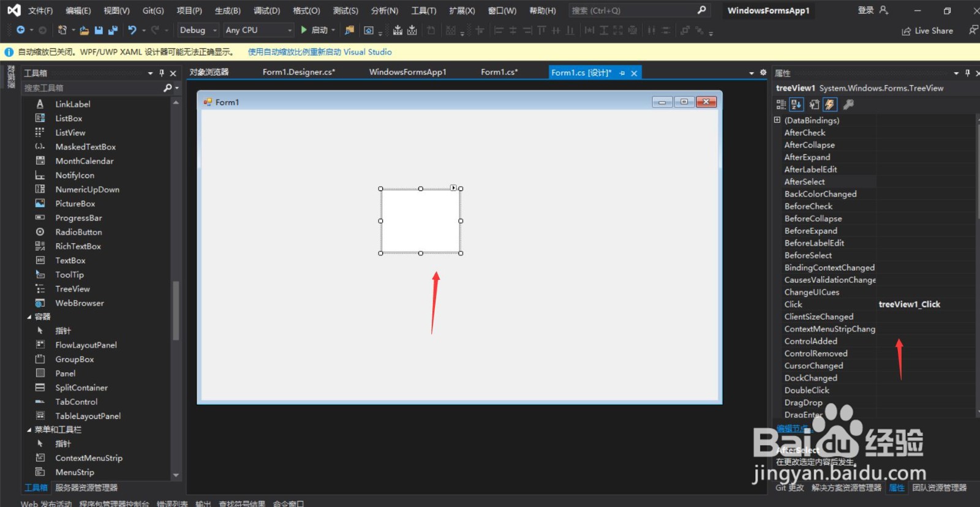
Task: Click the main search box
Action: tap(639, 10)
